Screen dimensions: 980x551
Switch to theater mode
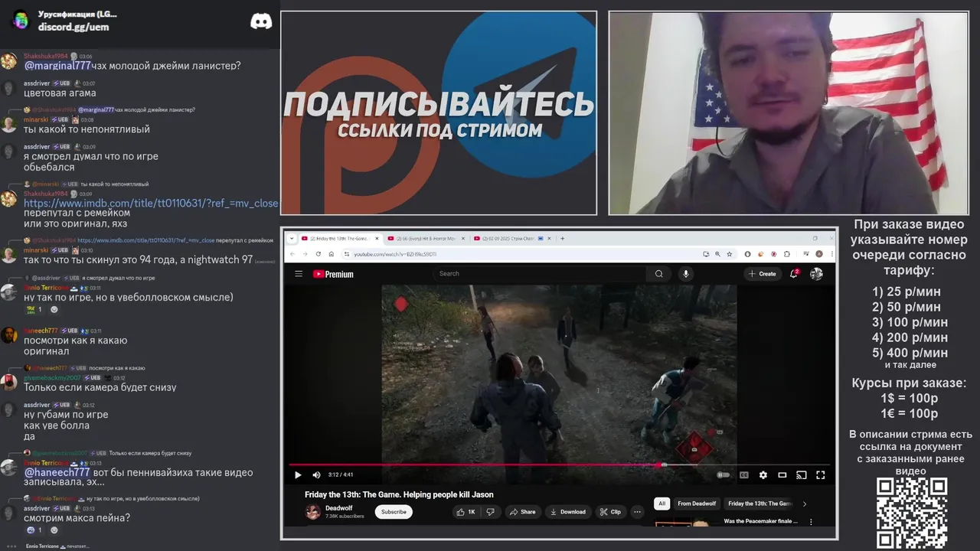[782, 475]
